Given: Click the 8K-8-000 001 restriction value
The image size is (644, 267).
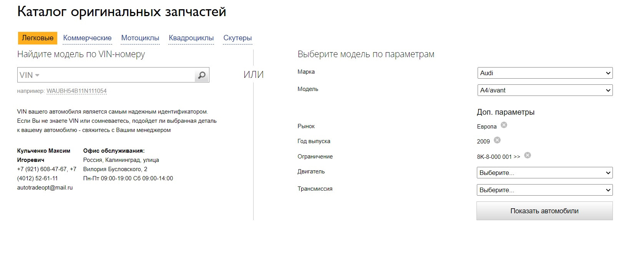Looking at the screenshot, I should click(498, 157).
